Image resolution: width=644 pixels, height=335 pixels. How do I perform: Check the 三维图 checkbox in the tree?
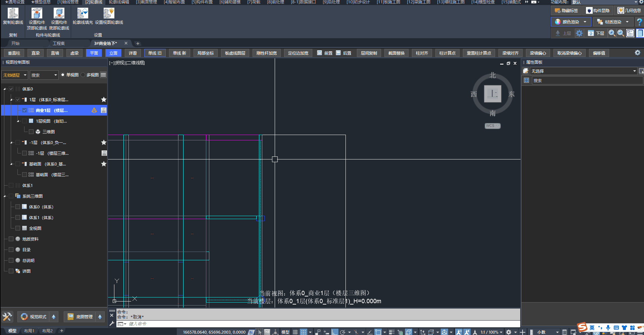pyautogui.click(x=31, y=132)
